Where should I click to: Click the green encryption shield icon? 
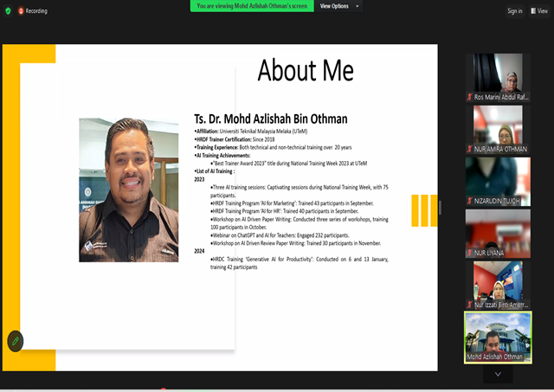[8, 11]
